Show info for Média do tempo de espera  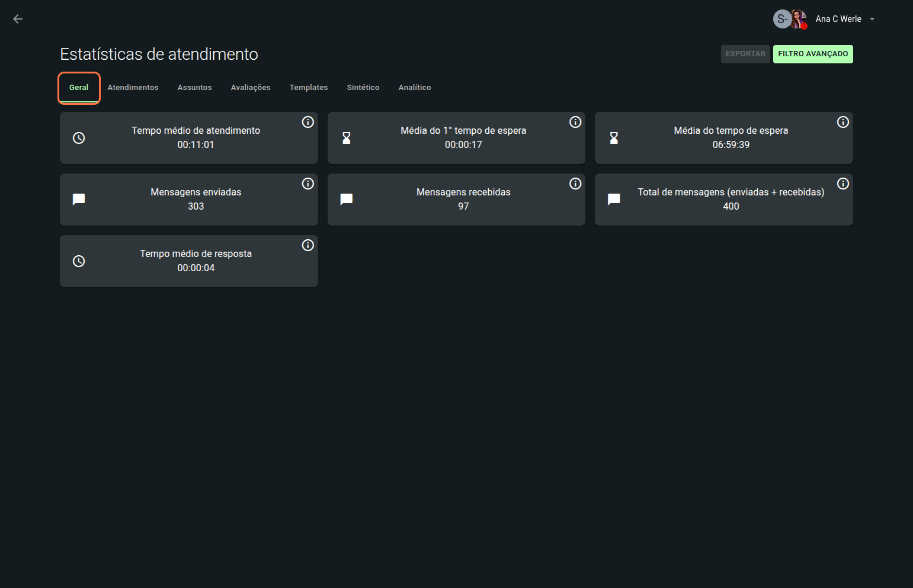point(842,122)
